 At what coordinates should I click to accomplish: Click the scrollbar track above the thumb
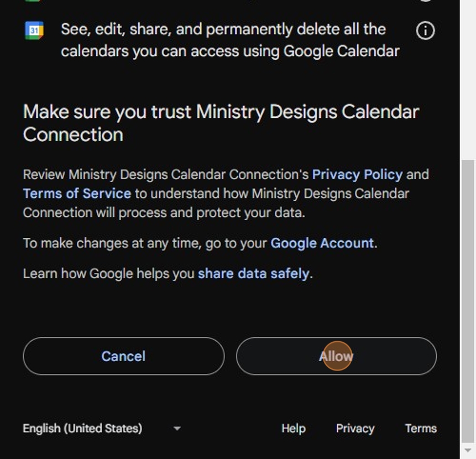468,83
